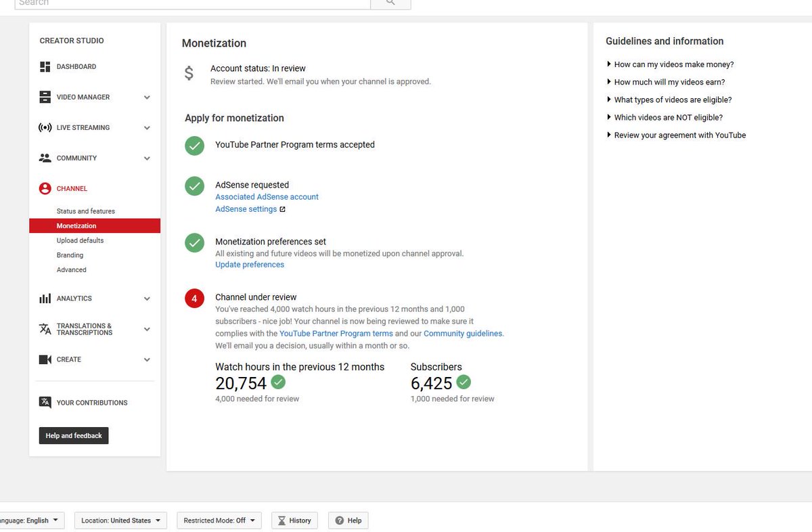Viewport: 812px width, 532px height.
Task: Click external link icon after AdSense settings
Action: tap(283, 209)
